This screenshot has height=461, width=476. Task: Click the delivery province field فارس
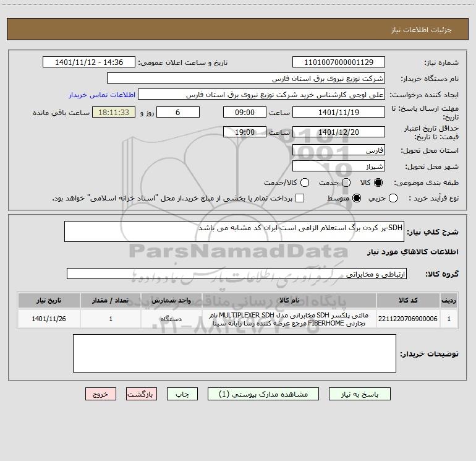(339, 150)
